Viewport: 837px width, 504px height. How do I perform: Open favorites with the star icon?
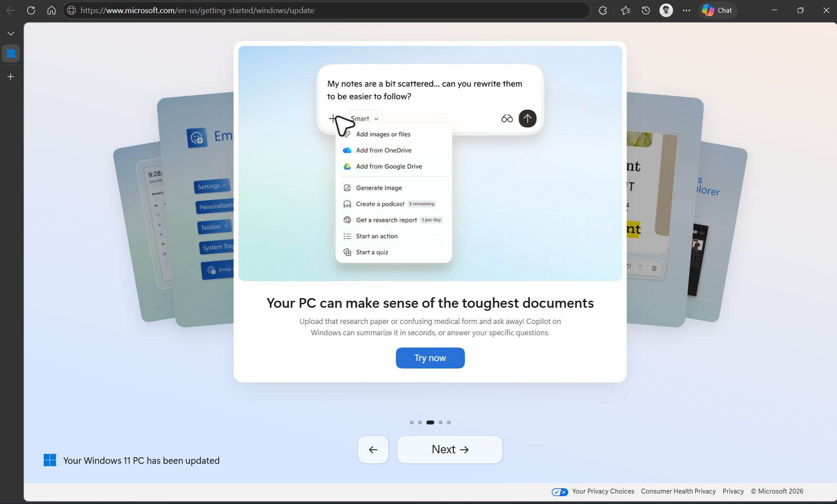(625, 10)
